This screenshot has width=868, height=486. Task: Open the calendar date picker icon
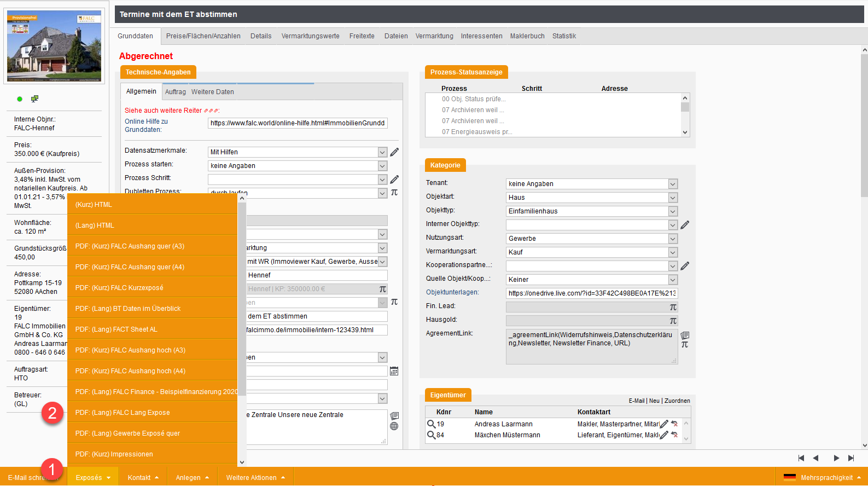[394, 371]
